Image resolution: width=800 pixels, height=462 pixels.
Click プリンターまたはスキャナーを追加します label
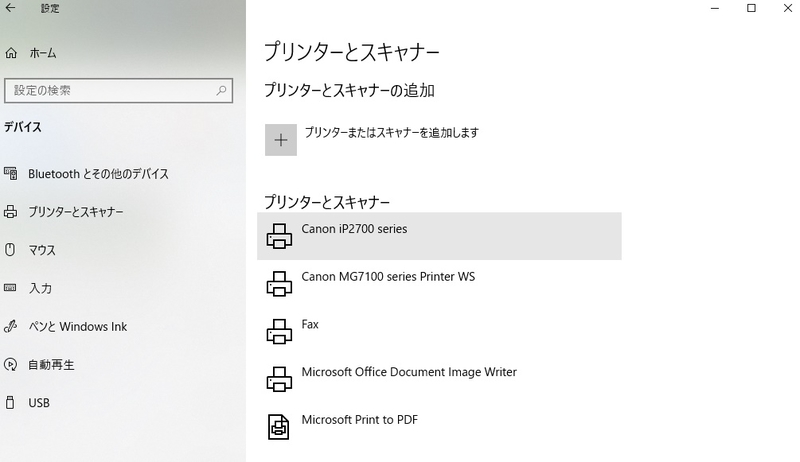(391, 133)
